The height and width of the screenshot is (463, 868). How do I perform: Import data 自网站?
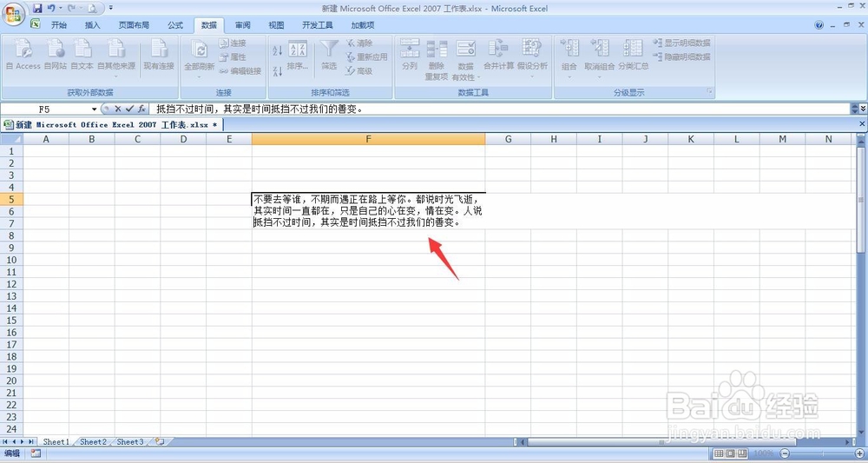56,54
